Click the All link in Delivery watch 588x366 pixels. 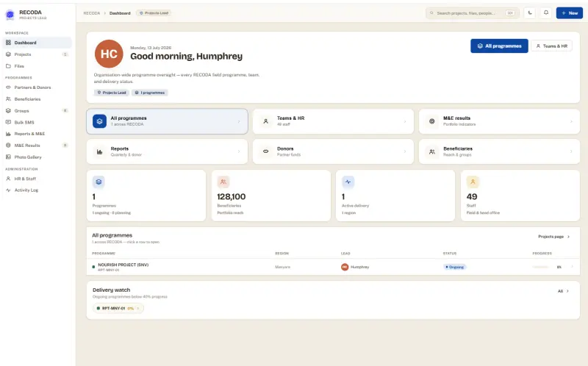pyautogui.click(x=563, y=291)
